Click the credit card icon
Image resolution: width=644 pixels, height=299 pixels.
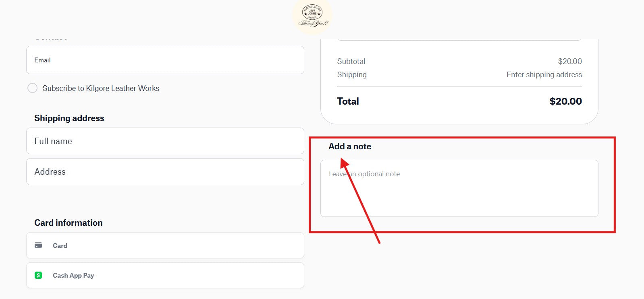pos(38,245)
